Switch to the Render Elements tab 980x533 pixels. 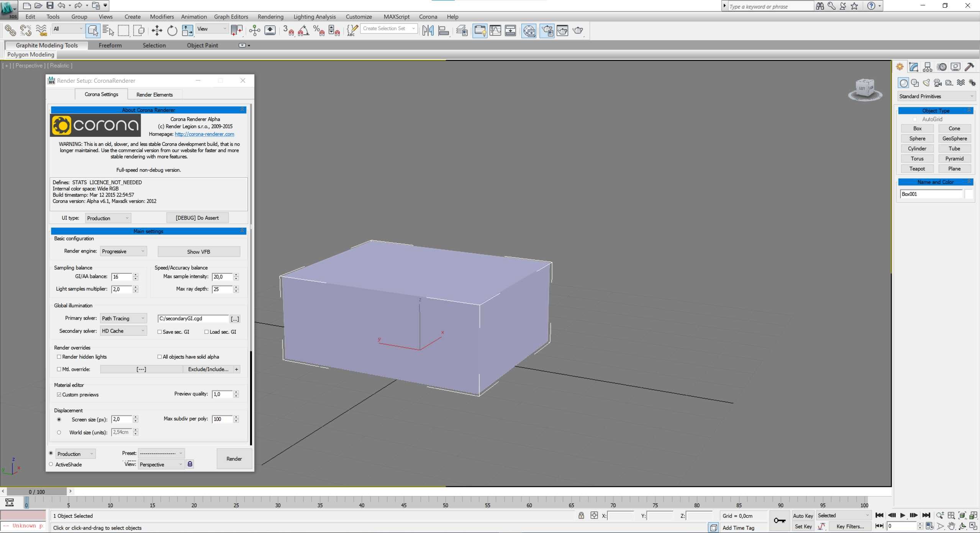pos(154,95)
